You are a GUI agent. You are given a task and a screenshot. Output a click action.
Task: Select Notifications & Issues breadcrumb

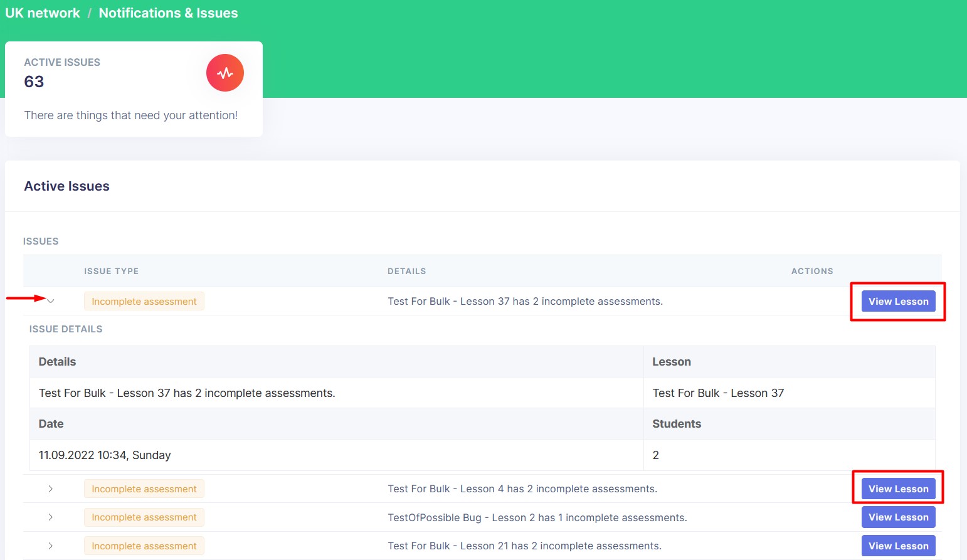pyautogui.click(x=168, y=13)
